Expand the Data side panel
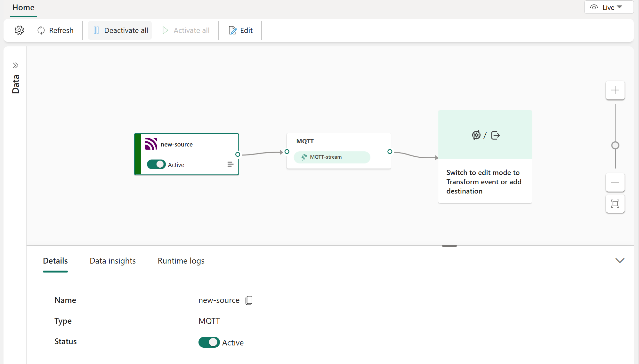 (x=15, y=66)
